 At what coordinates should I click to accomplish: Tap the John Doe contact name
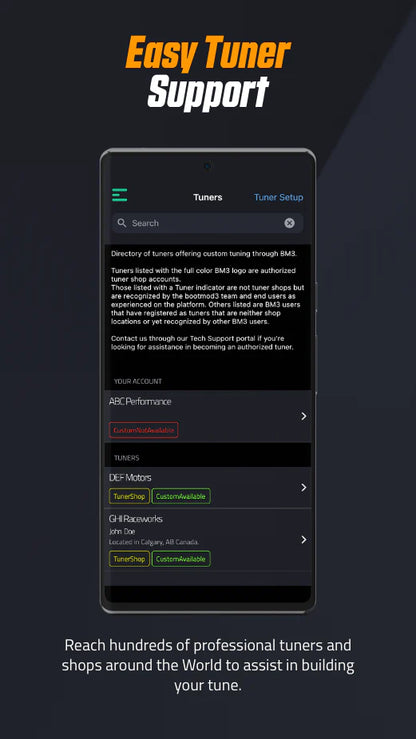pyautogui.click(x=122, y=531)
